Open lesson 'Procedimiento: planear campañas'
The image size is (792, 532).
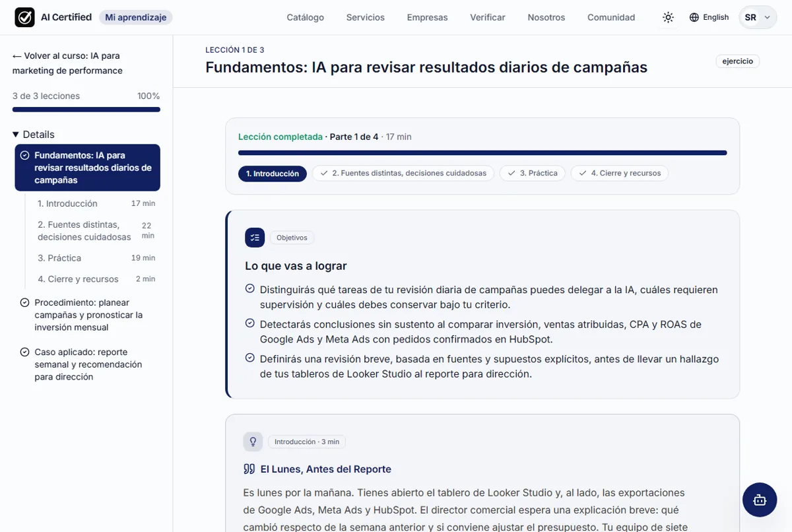(87, 315)
